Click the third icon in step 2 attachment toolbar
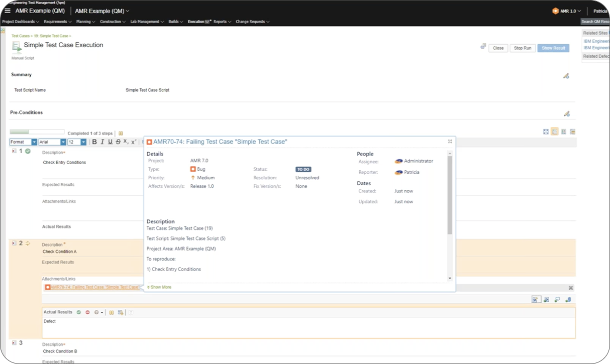The width and height of the screenshot is (610, 364). click(x=557, y=300)
